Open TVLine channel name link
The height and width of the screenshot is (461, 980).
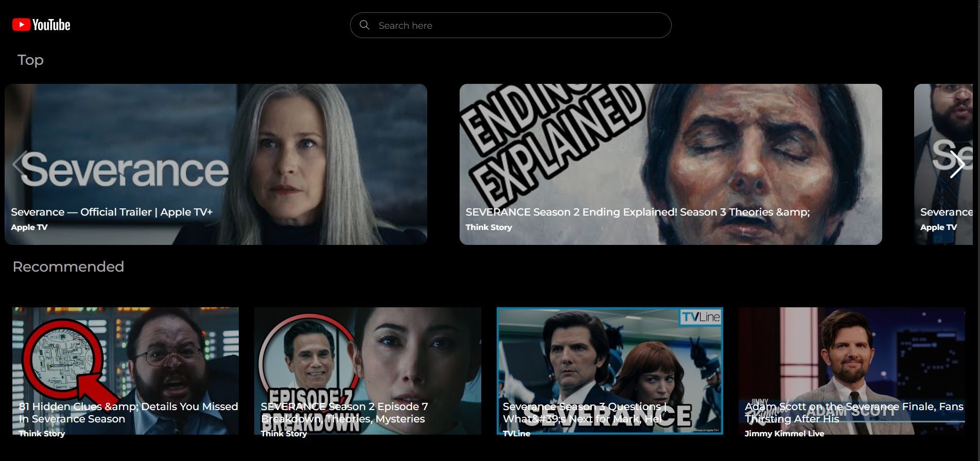pos(516,433)
